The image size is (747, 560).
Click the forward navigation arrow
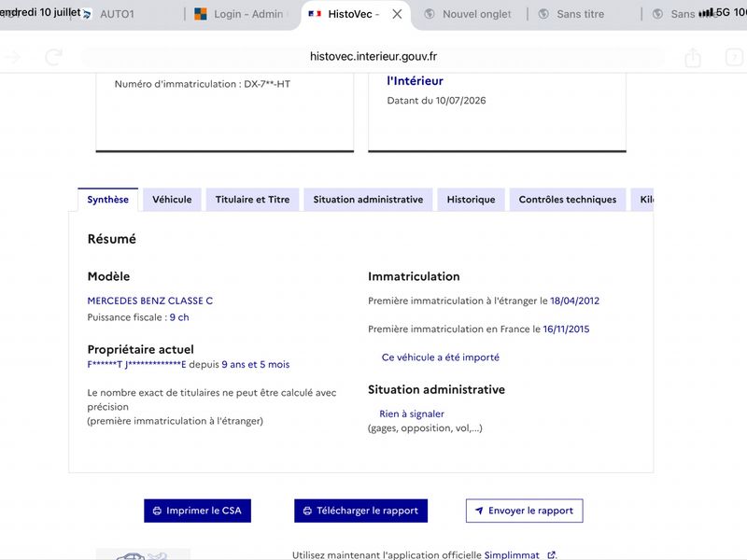coord(13,57)
